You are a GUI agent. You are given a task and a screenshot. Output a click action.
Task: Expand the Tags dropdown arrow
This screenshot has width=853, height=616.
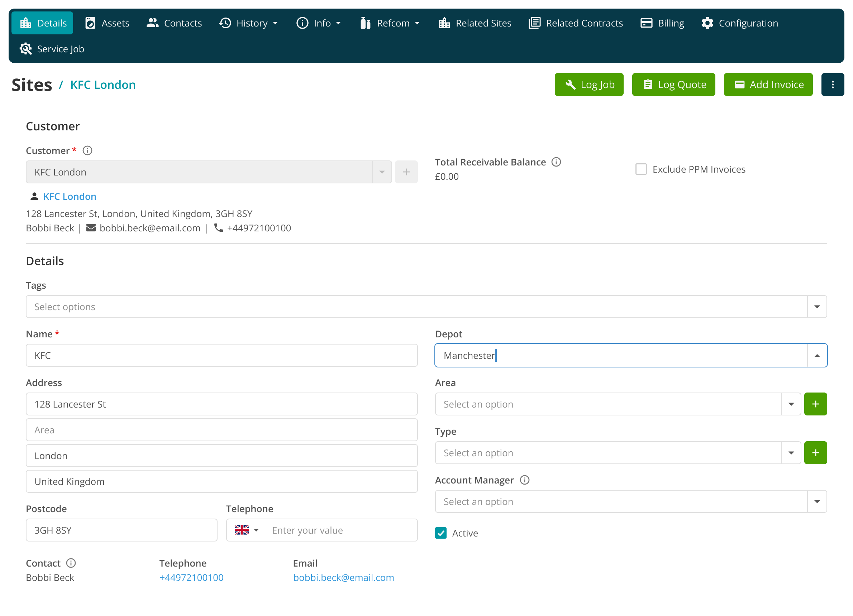coord(817,307)
